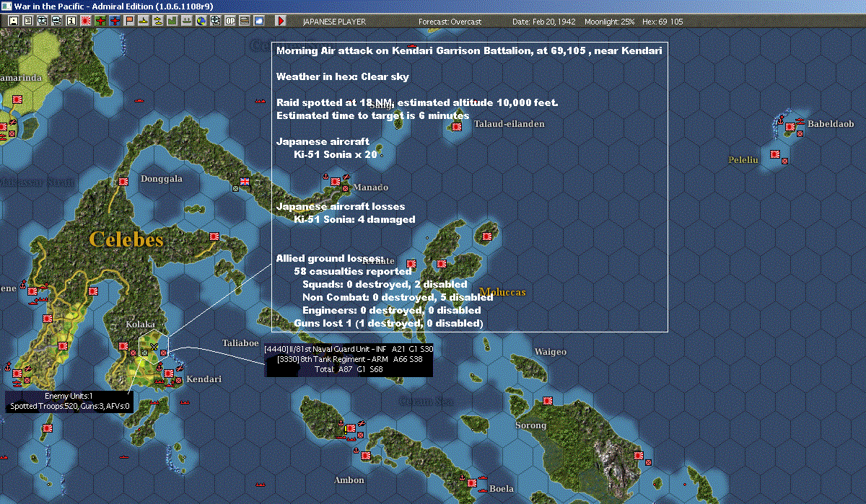Click the Kendari town label
Viewport: 866px width, 504px height.
coord(204,379)
